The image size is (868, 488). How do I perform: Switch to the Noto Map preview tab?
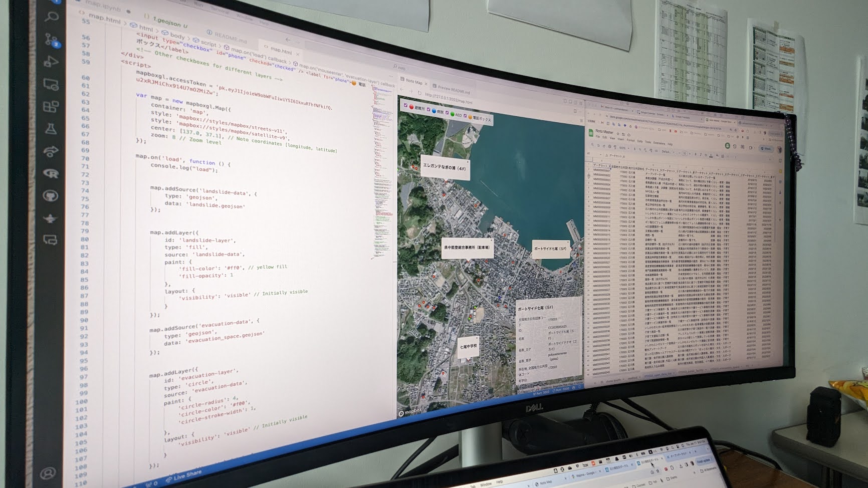[414, 81]
